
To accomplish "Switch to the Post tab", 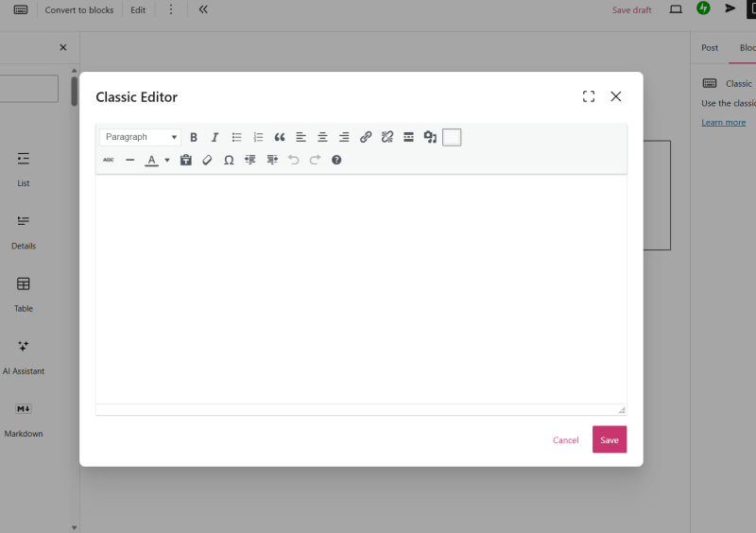I will (x=710, y=48).
